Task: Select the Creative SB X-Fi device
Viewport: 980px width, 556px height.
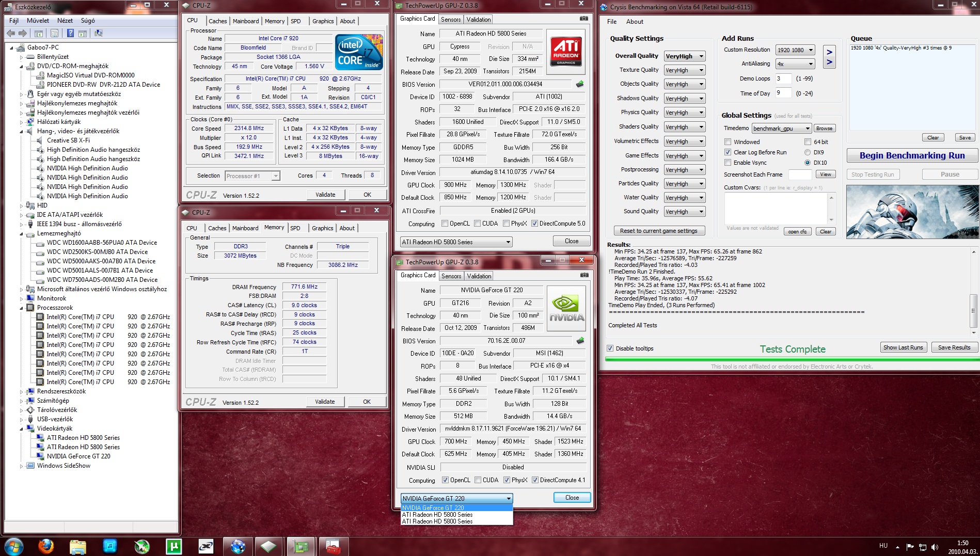Action: 68,140
